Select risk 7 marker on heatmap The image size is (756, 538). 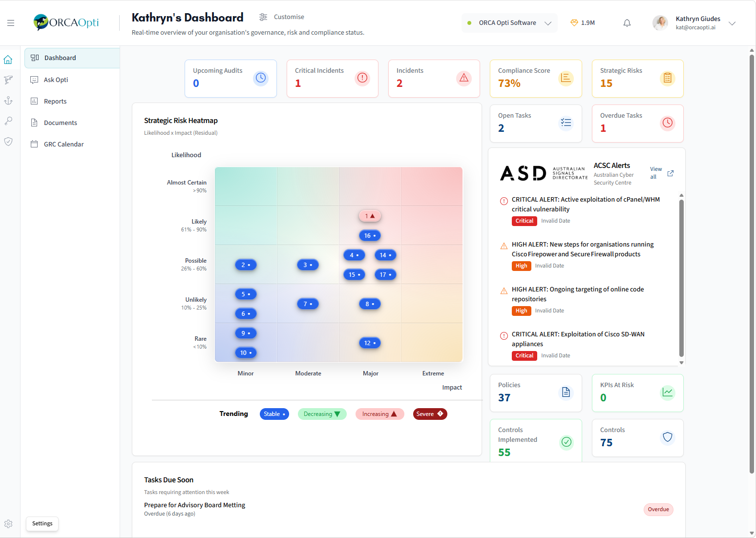pos(308,304)
